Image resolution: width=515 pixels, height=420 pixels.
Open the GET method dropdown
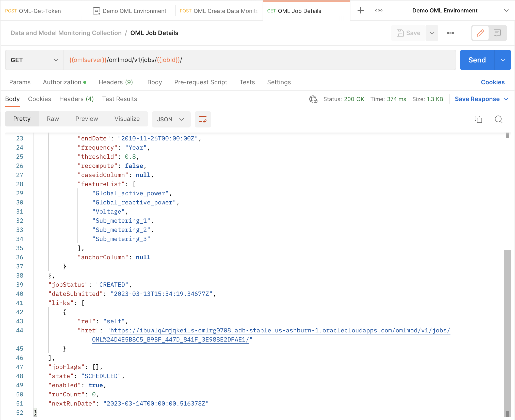(34, 60)
